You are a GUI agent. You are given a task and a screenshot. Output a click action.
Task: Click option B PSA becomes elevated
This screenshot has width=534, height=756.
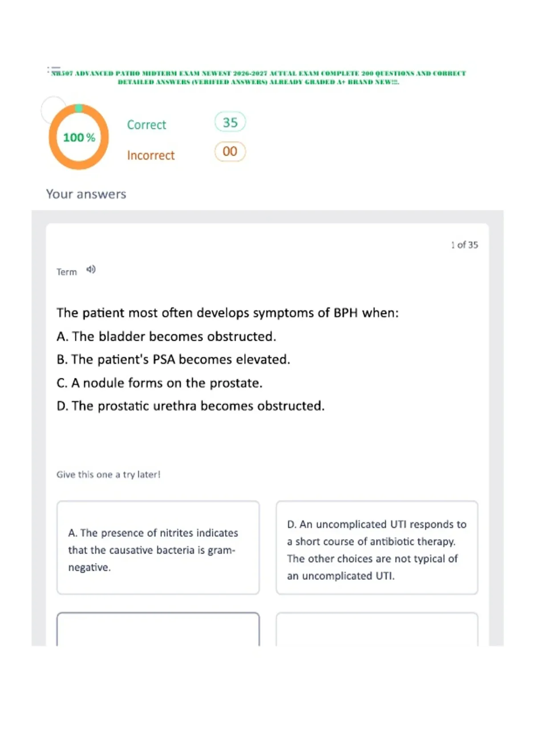pyautogui.click(x=174, y=359)
